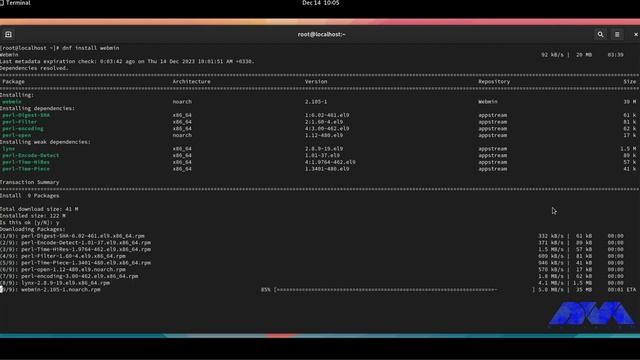This screenshot has width=640, height=360.
Task: Click the perl-open name in the package table
Action: (x=17, y=135)
